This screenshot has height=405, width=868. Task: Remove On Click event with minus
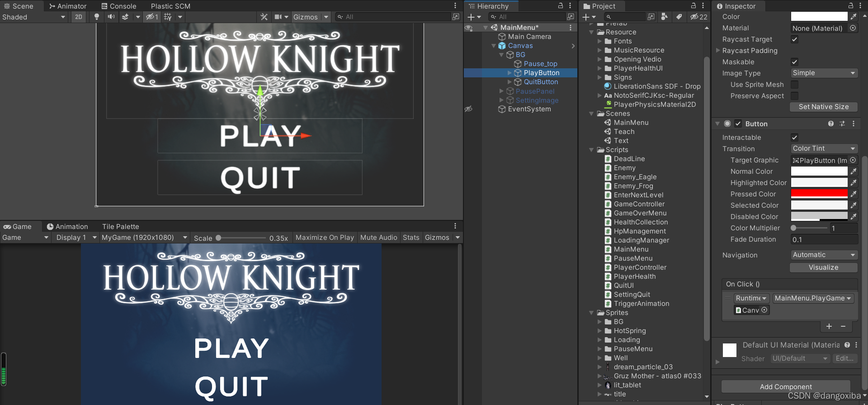click(x=843, y=326)
